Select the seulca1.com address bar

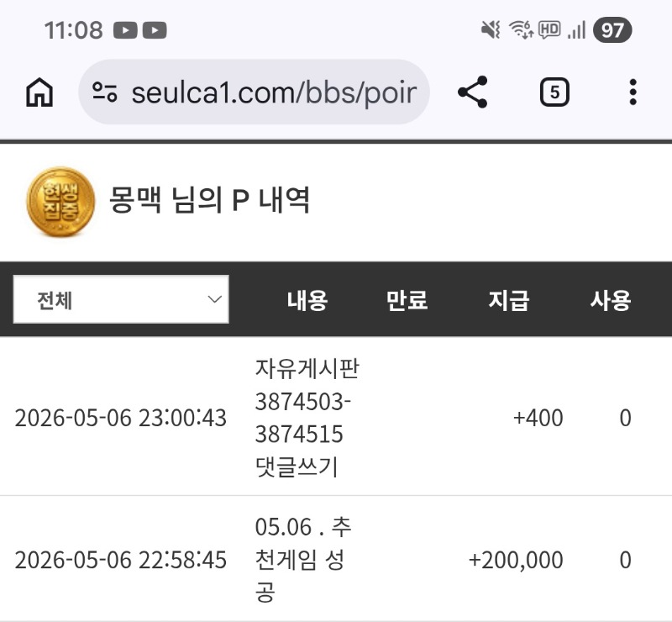click(x=255, y=92)
